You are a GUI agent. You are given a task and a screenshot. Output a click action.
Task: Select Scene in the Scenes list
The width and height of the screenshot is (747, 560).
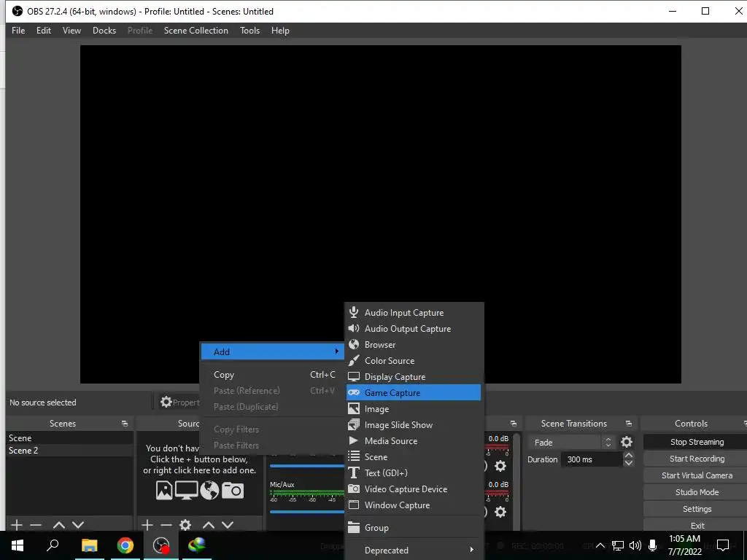coord(69,437)
